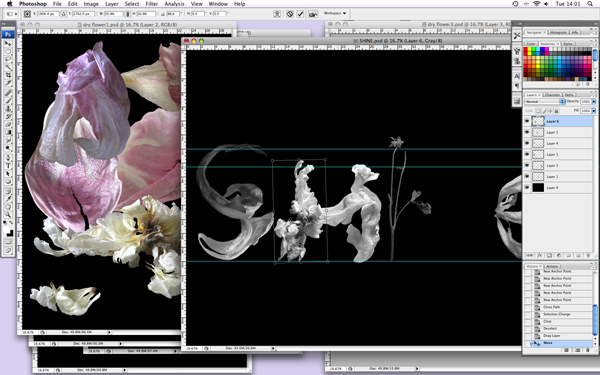Select the Zoom tool
Viewport: 600px width, 375px height.
(x=8, y=214)
